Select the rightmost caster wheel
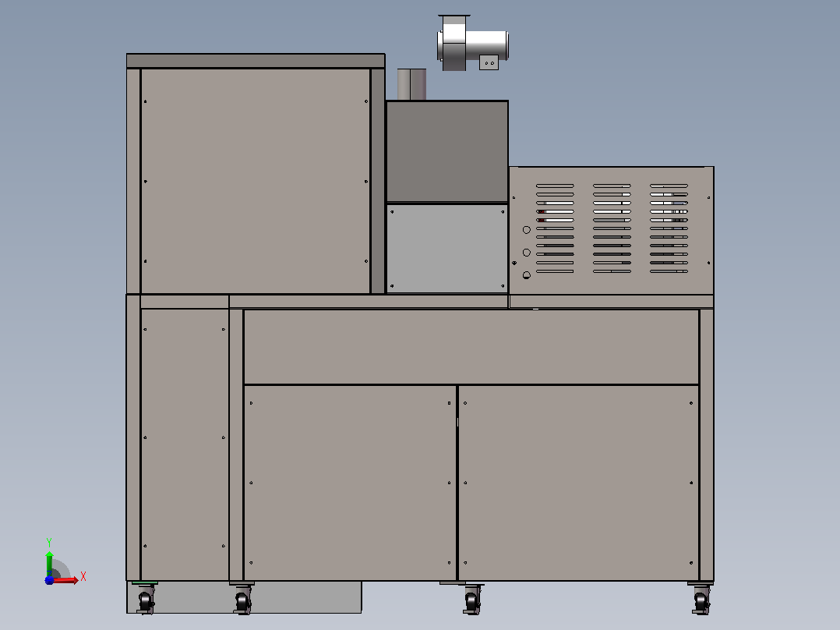840x630 pixels. (701, 598)
